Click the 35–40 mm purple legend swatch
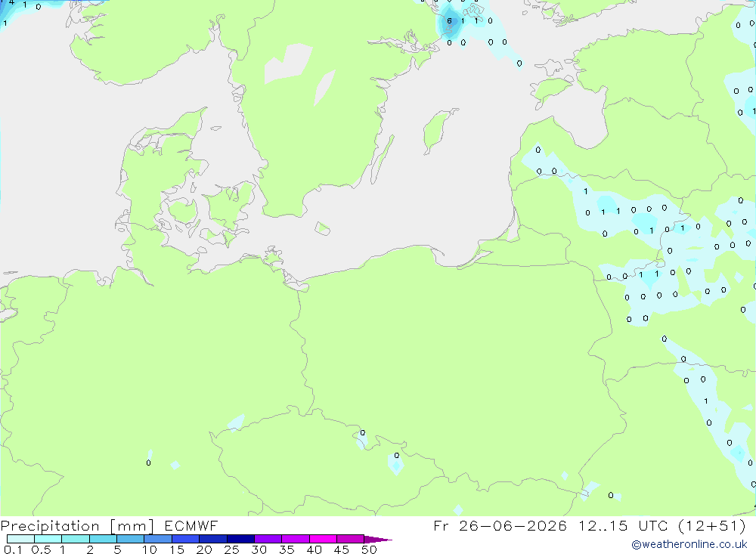756x554 pixels. tap(295, 539)
